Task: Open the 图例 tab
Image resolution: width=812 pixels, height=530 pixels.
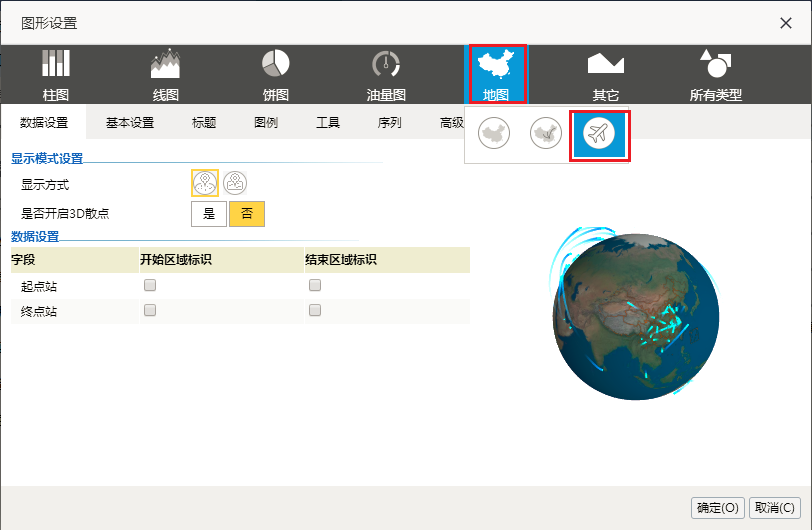Action: click(266, 123)
